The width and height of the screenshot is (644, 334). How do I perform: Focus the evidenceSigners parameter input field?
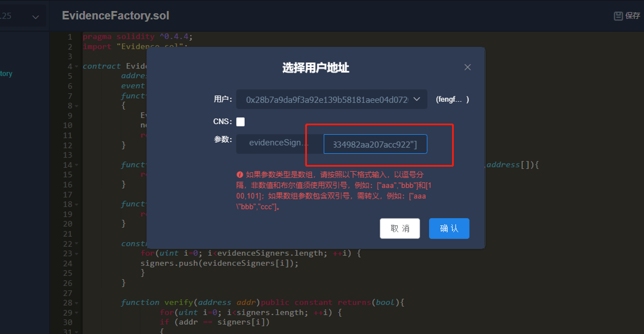point(375,144)
